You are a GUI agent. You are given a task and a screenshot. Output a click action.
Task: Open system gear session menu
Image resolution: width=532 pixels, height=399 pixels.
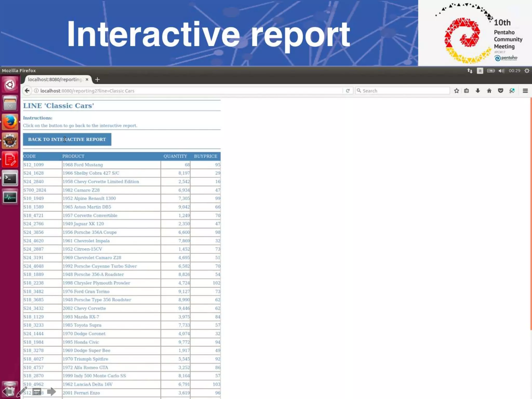point(527,71)
